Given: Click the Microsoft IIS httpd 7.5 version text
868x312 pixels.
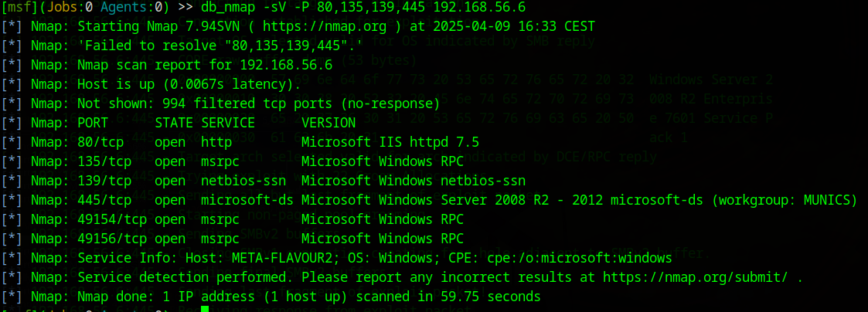Looking at the screenshot, I should 390,142.
